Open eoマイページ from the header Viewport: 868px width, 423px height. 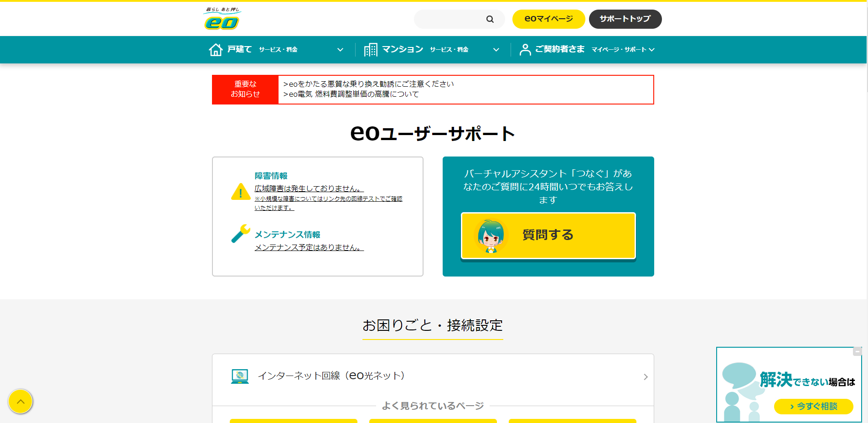coord(548,19)
